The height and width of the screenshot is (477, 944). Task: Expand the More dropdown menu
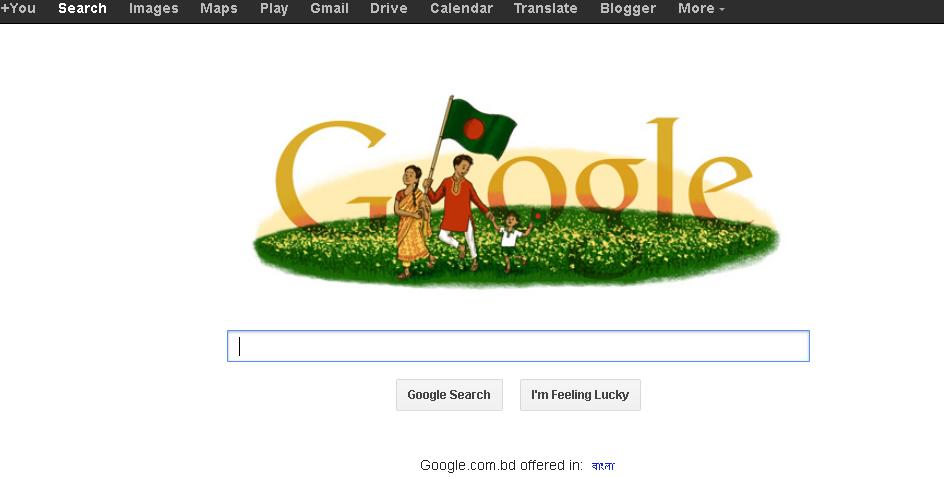click(x=701, y=8)
